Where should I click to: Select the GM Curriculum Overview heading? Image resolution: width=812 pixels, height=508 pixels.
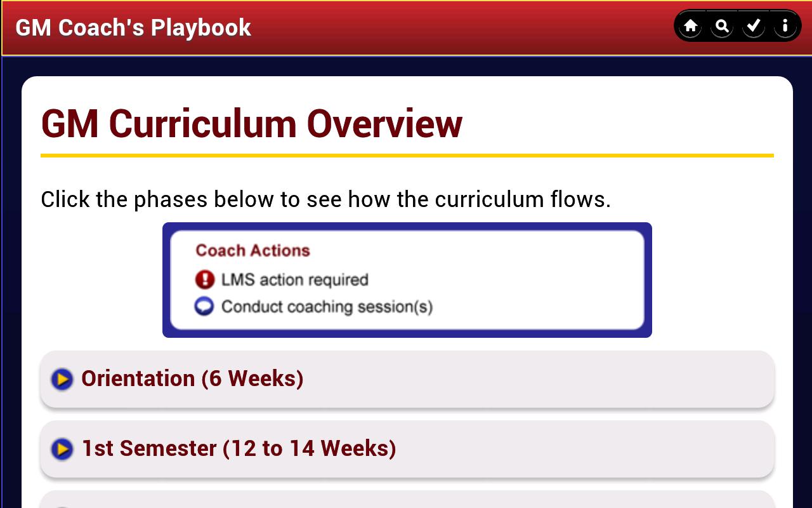coord(252,123)
